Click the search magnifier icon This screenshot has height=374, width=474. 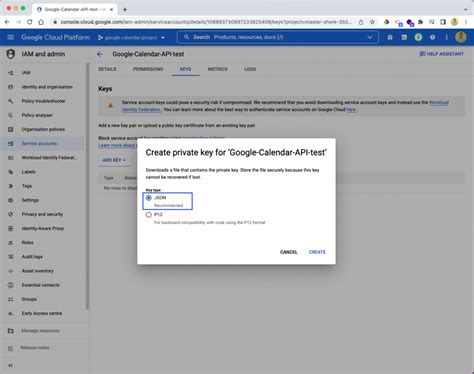pos(186,37)
